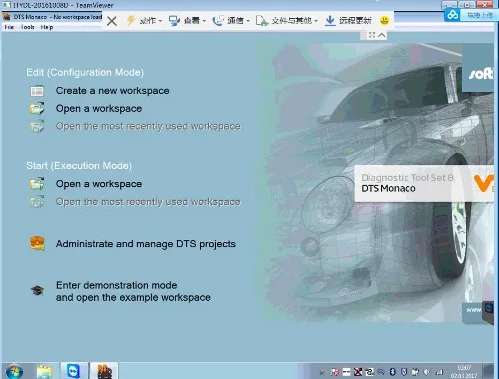Click the Administrate DTS projects toolbox icon

click(37, 243)
